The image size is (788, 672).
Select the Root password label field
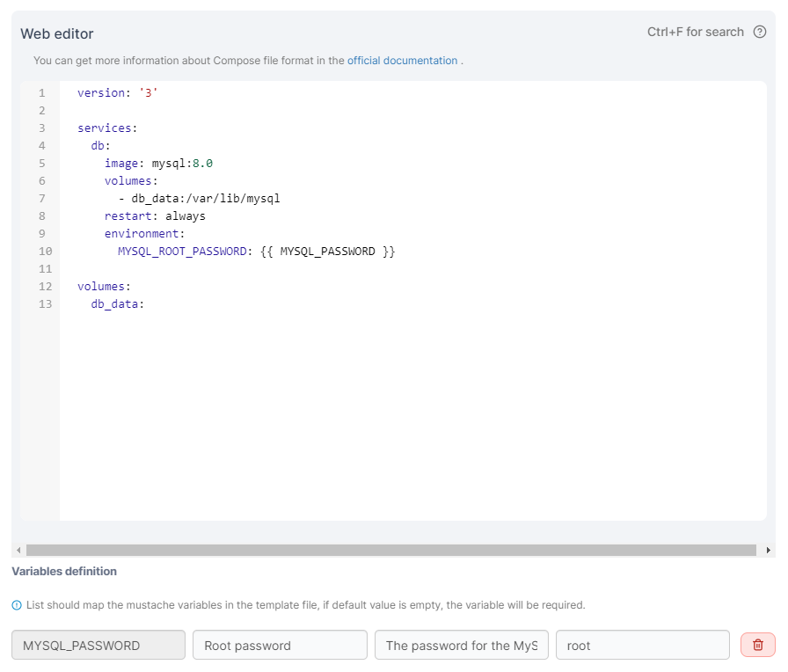(x=280, y=645)
